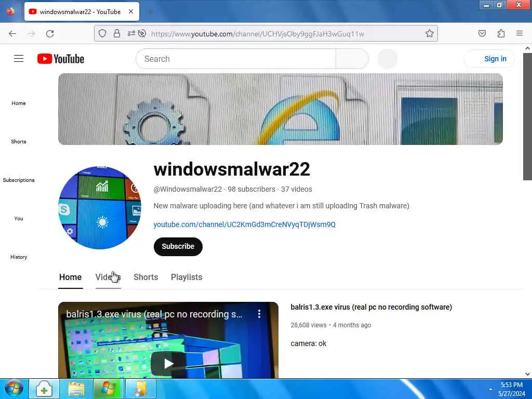Image resolution: width=532 pixels, height=399 pixels.
Task: Click the Firefox icon left of the tab
Action: 10,11
